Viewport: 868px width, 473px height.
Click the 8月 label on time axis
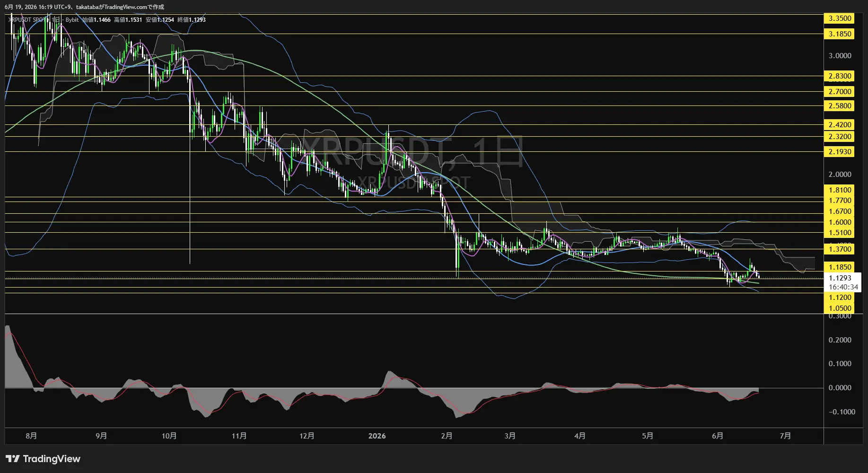31,436
